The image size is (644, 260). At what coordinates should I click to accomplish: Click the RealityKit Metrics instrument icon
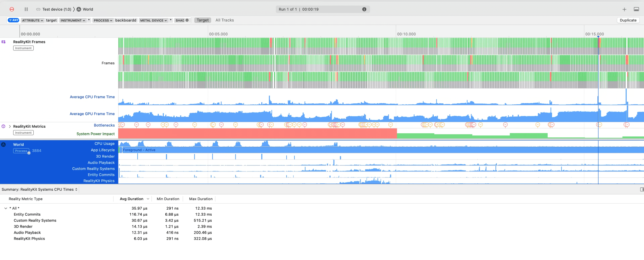(x=3, y=126)
